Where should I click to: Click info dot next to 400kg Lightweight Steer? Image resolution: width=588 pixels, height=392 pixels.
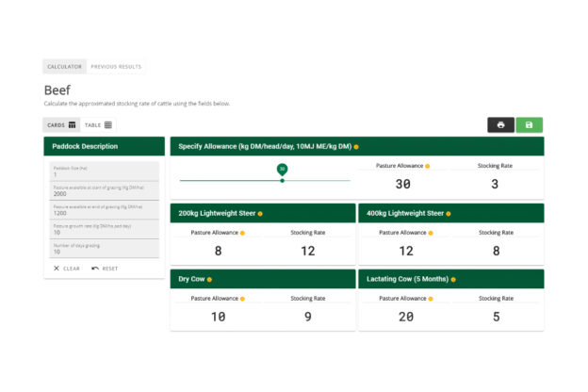(x=448, y=214)
